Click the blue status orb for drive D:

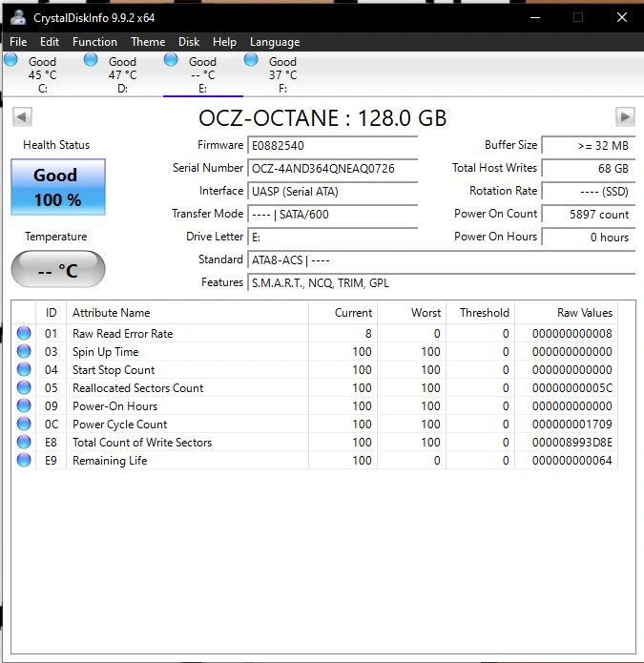(x=91, y=59)
